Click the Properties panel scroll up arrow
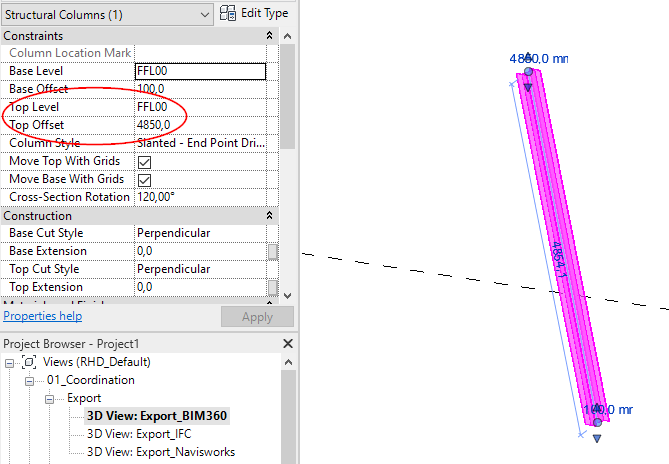This screenshot has width=669, height=464. [x=288, y=36]
